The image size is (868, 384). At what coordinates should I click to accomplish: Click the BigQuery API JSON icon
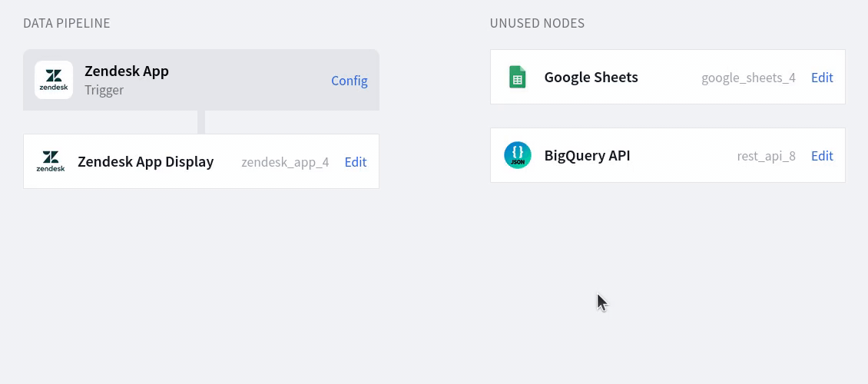point(517,155)
